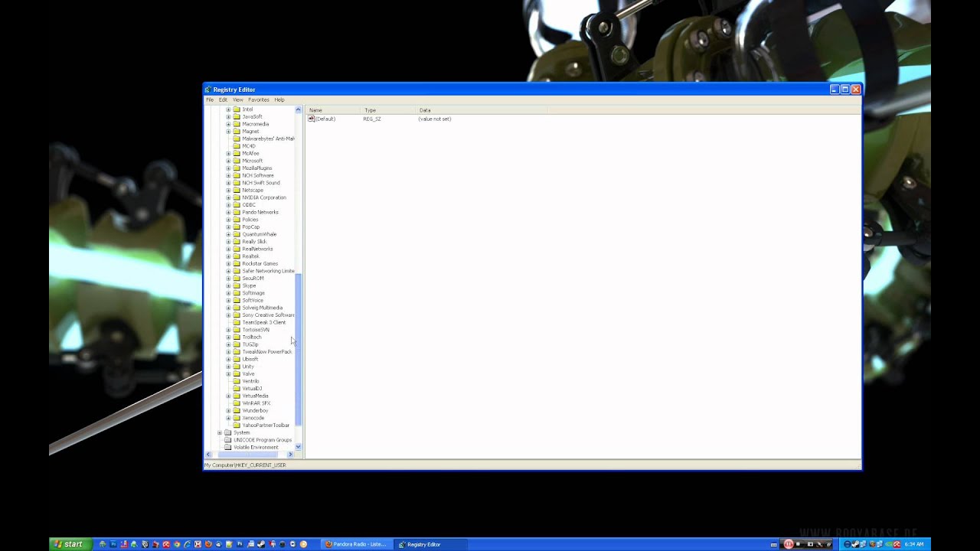The image size is (980, 551).
Task: Expand the NVIDIA Corporation key
Action: click(228, 197)
